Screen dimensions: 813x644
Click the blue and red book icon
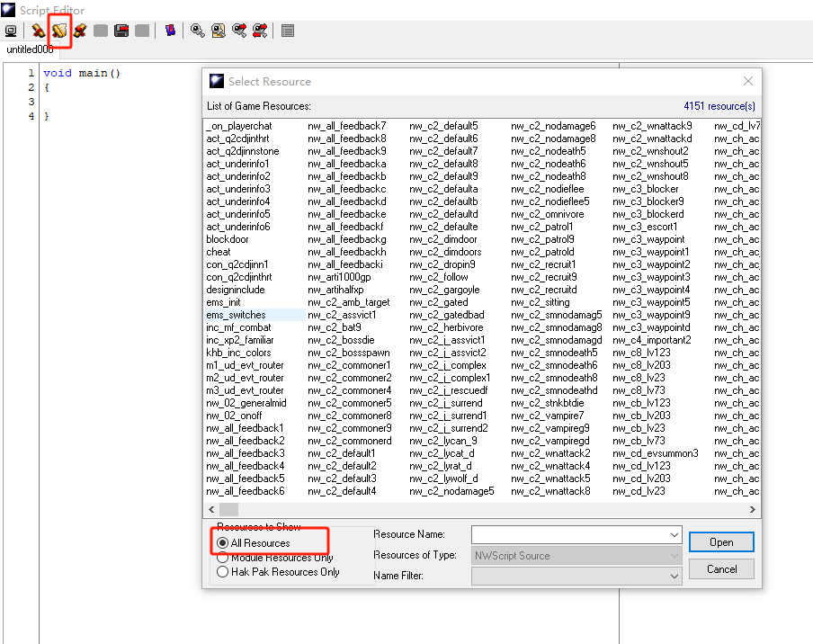(x=170, y=31)
